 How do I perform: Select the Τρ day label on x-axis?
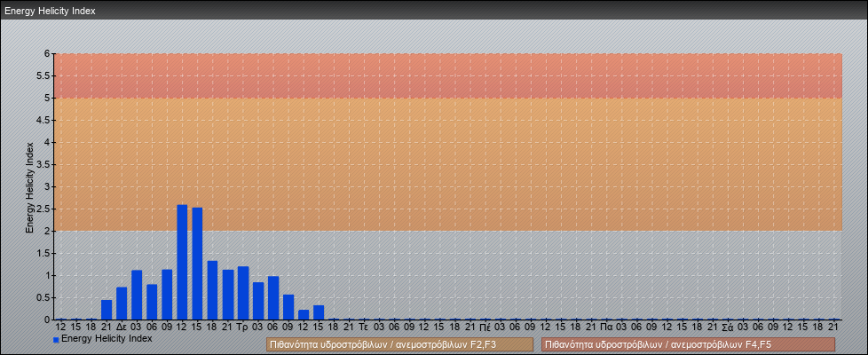click(x=242, y=327)
